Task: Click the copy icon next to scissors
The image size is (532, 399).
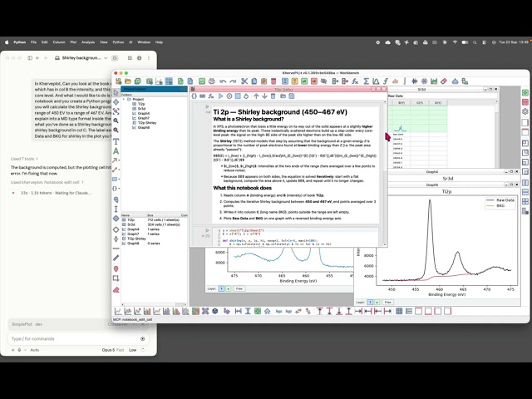Action: click(254, 81)
